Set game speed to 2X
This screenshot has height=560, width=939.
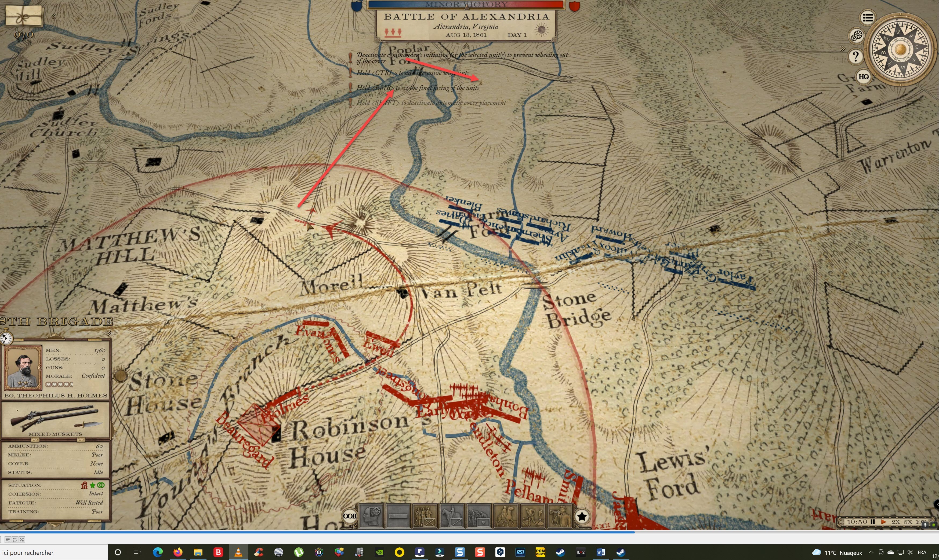click(896, 522)
